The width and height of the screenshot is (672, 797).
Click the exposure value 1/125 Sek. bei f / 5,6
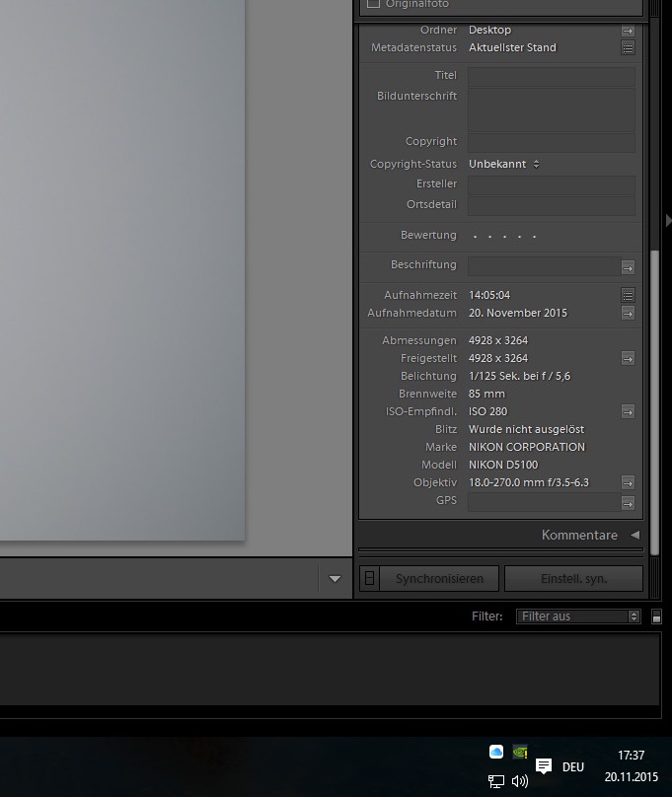[x=519, y=376]
